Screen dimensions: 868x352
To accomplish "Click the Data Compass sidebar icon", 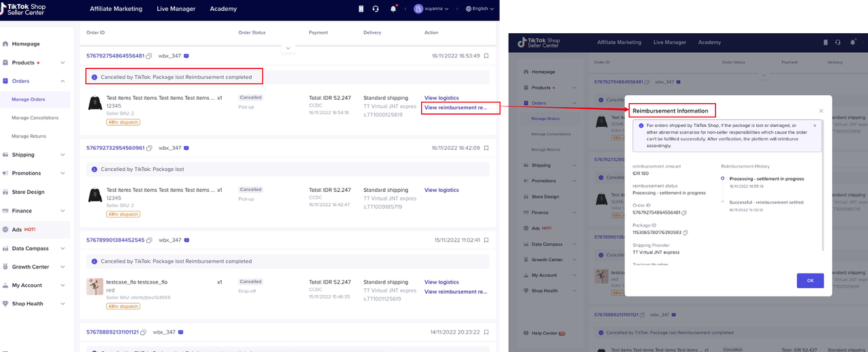I will point(6,248).
